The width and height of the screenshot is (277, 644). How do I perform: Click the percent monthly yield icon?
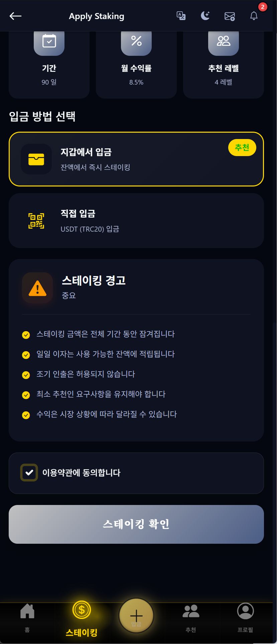[x=136, y=42]
